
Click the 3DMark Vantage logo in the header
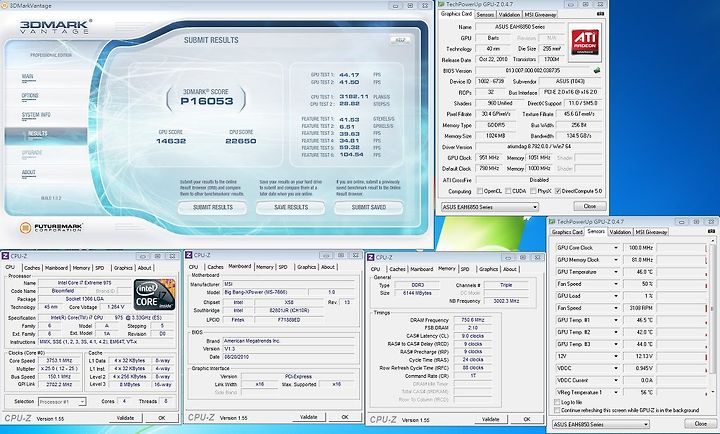click(x=56, y=27)
